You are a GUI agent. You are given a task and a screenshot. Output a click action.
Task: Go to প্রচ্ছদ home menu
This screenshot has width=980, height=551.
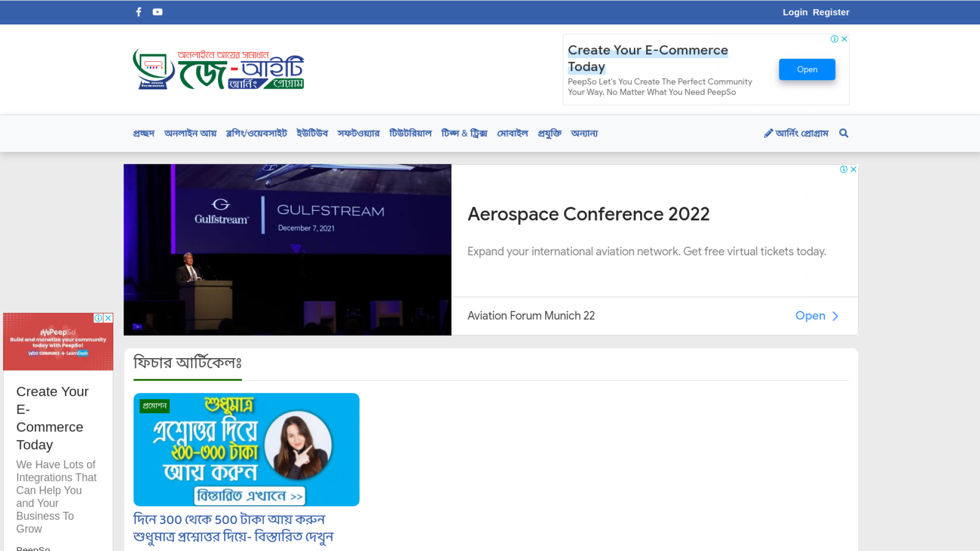(143, 133)
